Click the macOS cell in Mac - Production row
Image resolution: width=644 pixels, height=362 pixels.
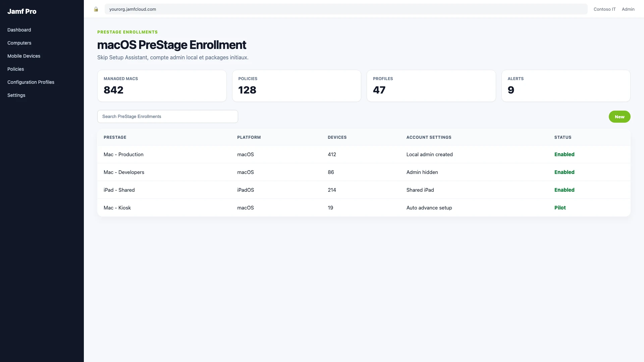(246, 155)
